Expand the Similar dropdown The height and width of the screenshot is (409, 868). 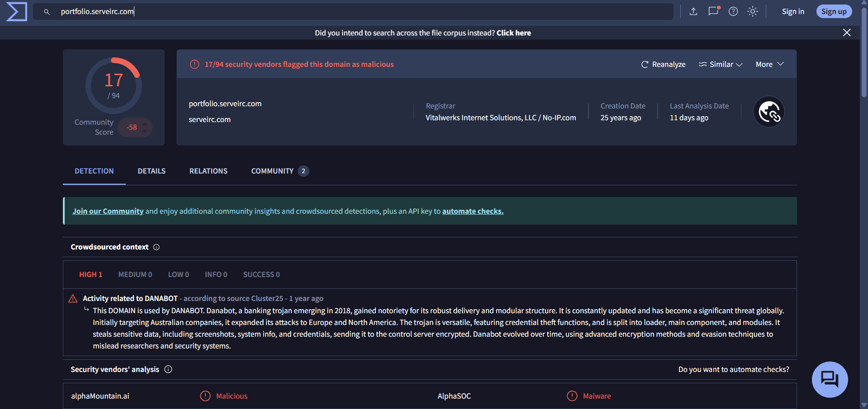(721, 65)
